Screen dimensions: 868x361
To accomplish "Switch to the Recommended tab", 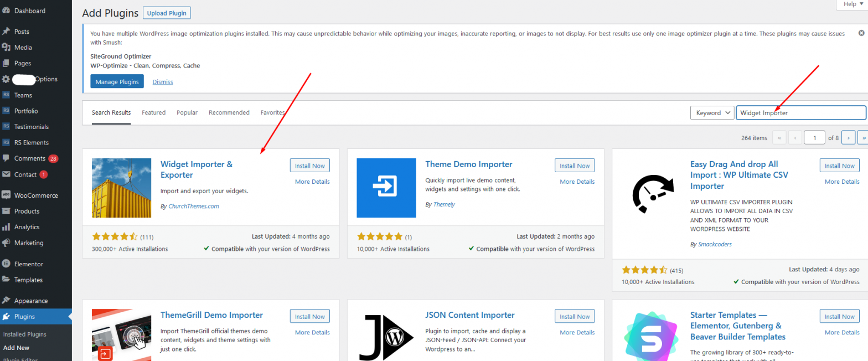I will [x=229, y=112].
